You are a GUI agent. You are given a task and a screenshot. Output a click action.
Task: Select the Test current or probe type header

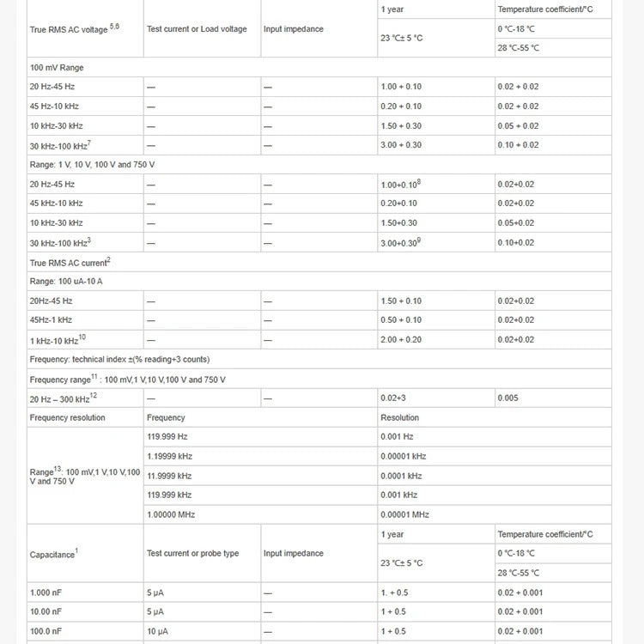193,554
